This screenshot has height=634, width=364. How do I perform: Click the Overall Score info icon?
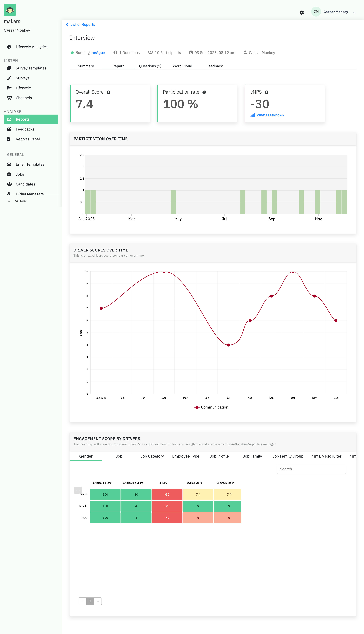pyautogui.click(x=108, y=92)
